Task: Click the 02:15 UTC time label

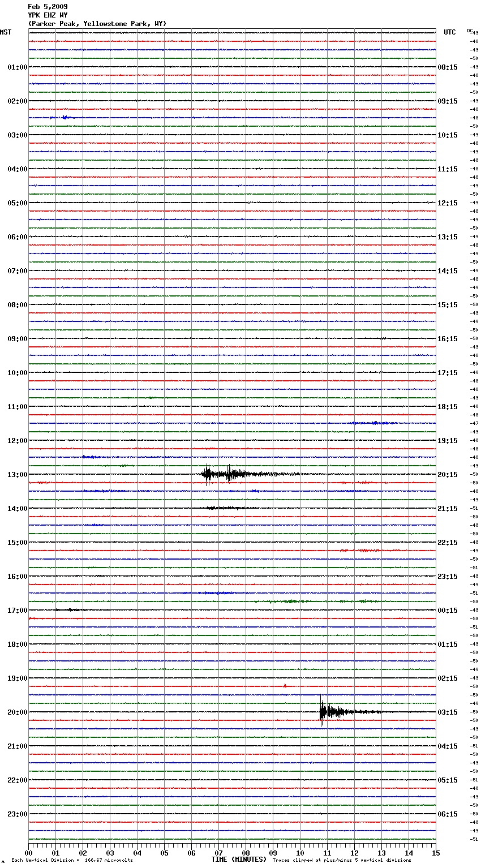Action: (x=448, y=678)
